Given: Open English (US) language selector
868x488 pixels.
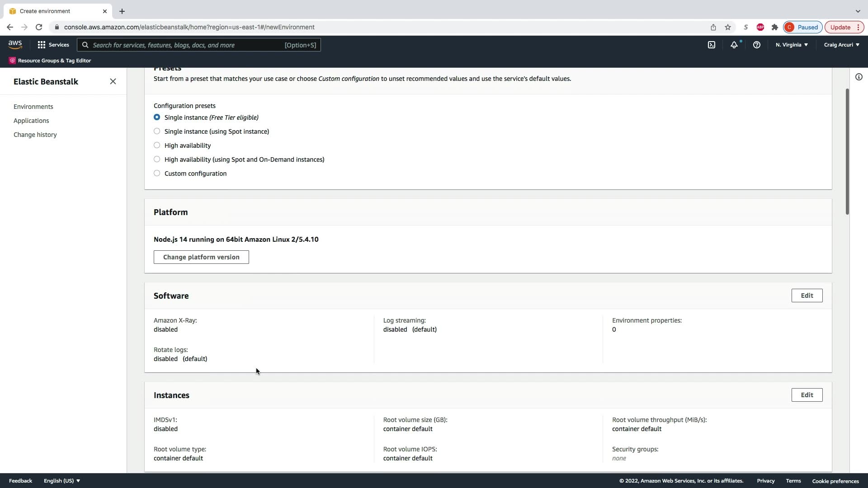Looking at the screenshot, I should [62, 481].
